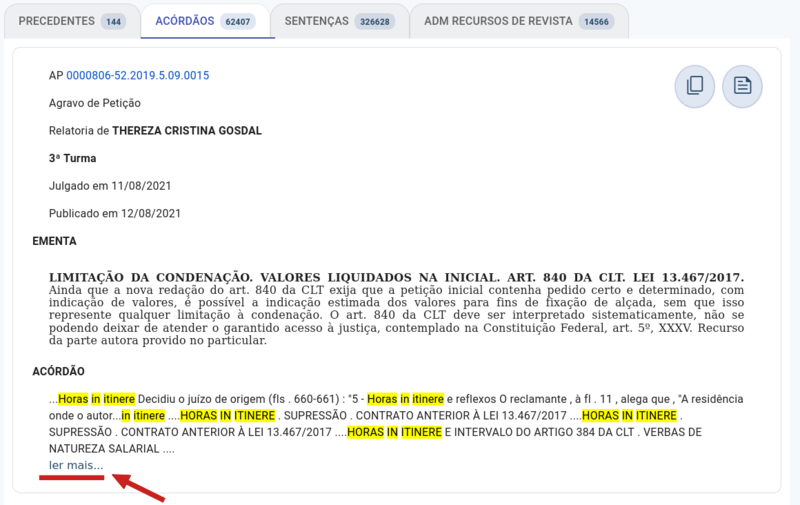Click the '3ª Turma' text

pyautogui.click(x=72, y=158)
